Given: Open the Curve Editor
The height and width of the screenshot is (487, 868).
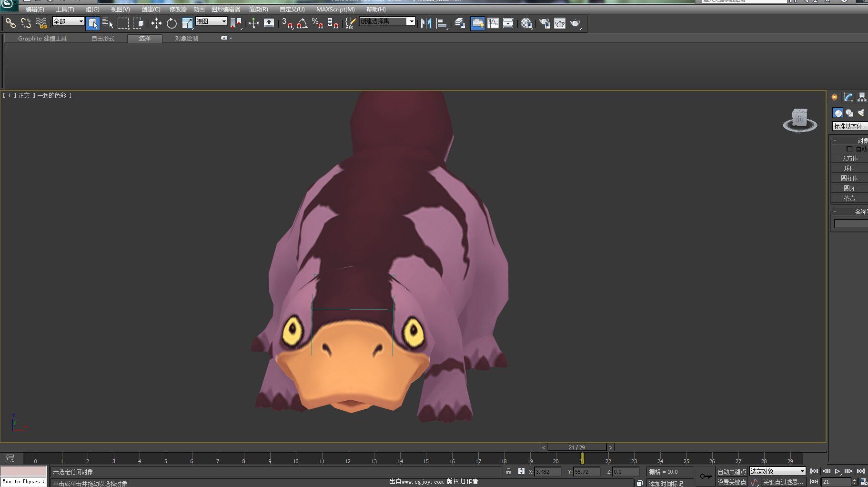Looking at the screenshot, I should coord(493,23).
